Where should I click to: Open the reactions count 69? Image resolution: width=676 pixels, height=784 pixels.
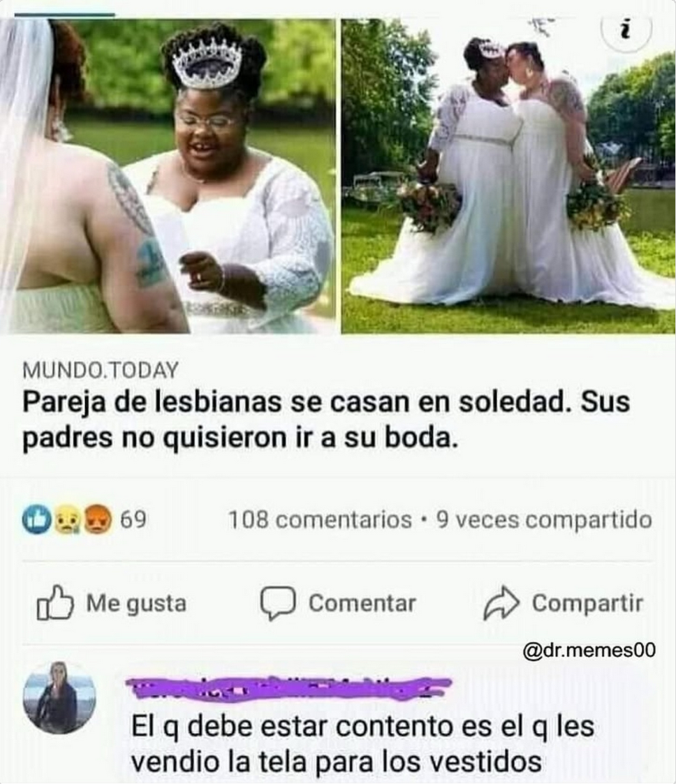click(x=133, y=519)
